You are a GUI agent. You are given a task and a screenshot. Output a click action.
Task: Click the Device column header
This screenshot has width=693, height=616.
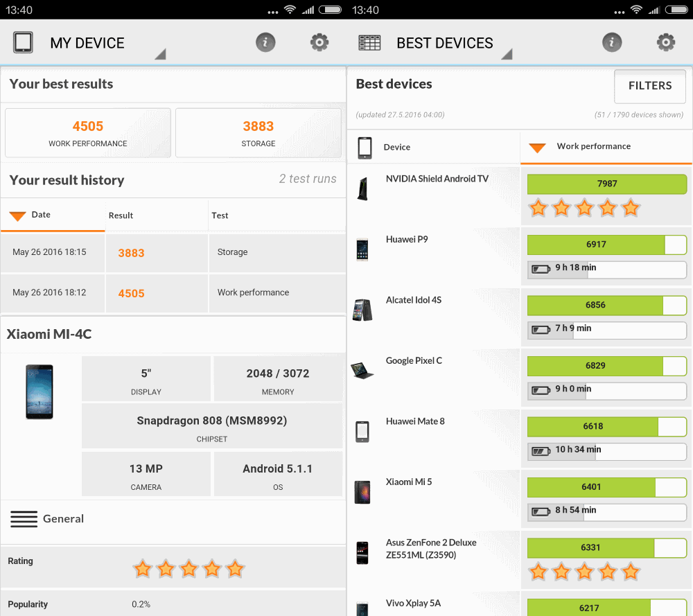tap(434, 147)
